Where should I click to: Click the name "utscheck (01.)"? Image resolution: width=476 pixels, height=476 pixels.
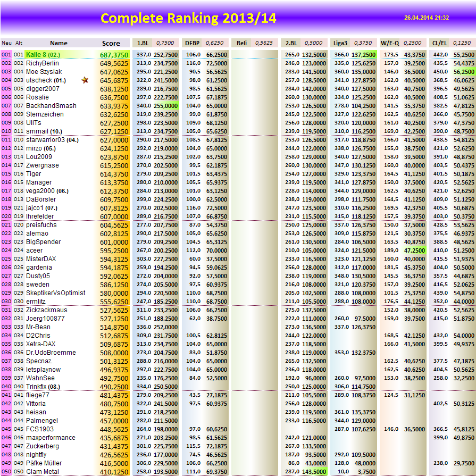click(46, 80)
